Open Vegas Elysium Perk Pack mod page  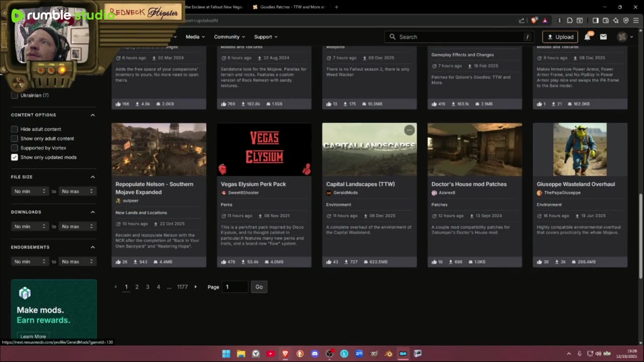253,184
